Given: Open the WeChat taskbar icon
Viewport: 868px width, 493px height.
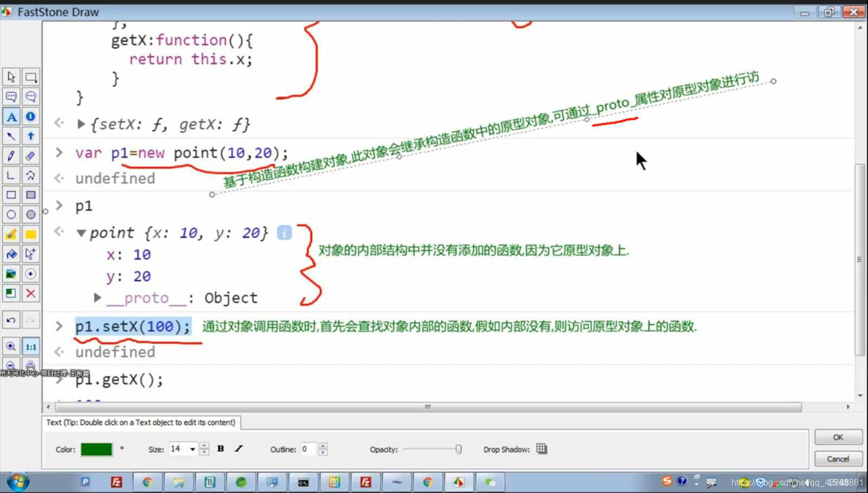Looking at the screenshot, I should click(x=490, y=482).
